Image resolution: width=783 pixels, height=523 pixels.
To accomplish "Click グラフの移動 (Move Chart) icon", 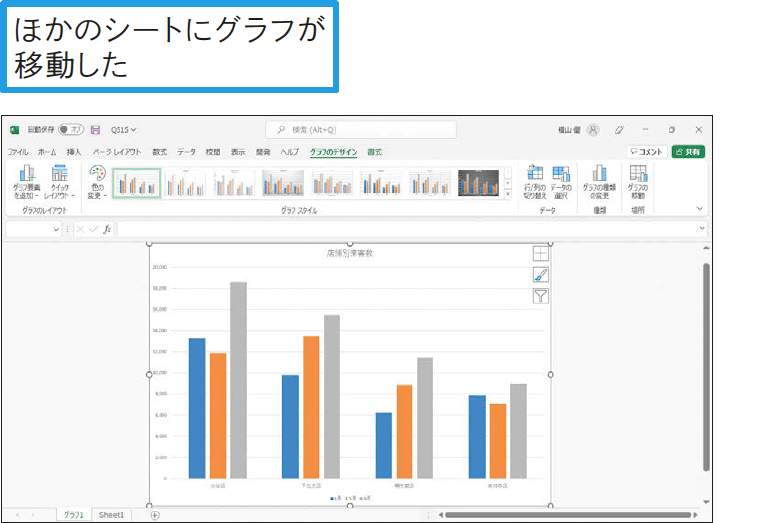I will tap(638, 182).
